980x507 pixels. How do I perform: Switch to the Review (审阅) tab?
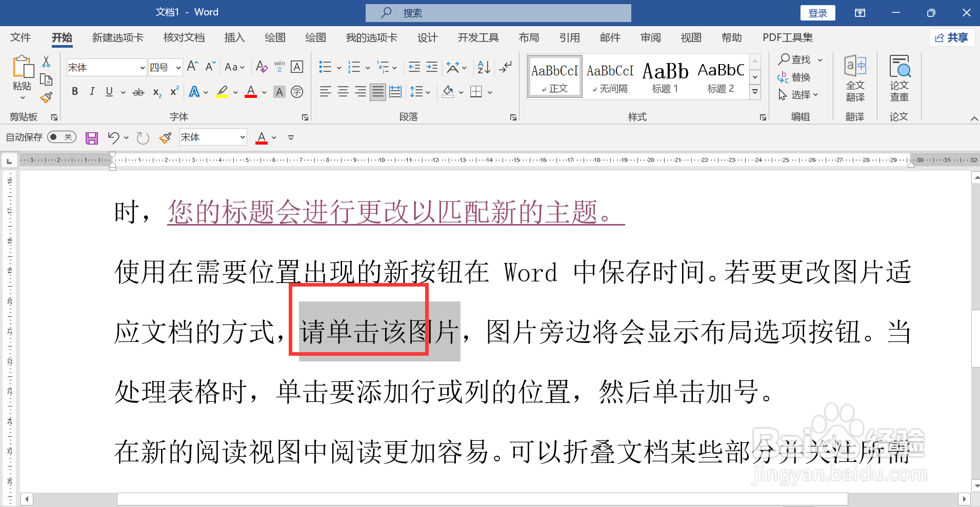650,37
